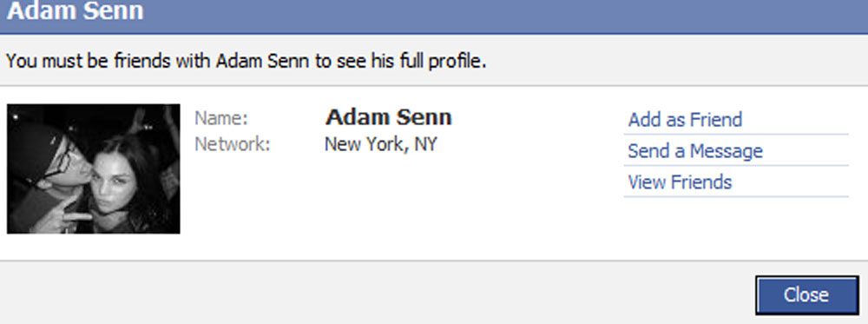Open Send a Message link
Screen dimensions: 868x324
coord(695,150)
